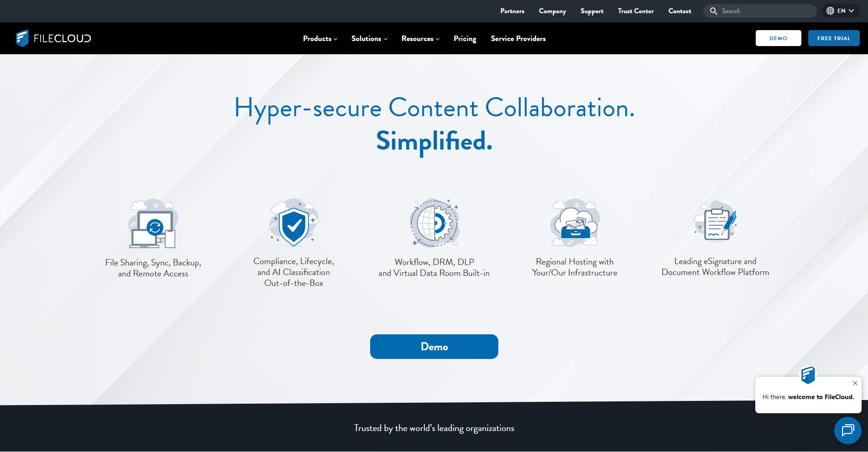
Task: Select the eSignature clipboard icon
Action: point(715,222)
